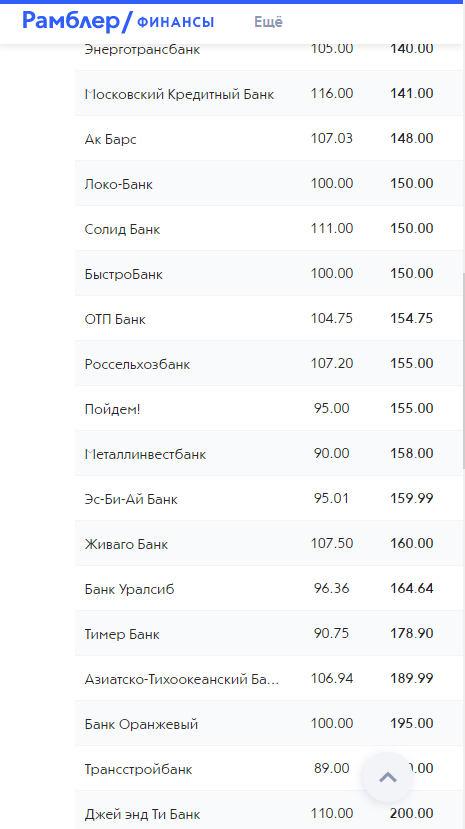465x829 pixels.
Task: Select the Московский Кредитный Банк row
Action: coord(270,93)
